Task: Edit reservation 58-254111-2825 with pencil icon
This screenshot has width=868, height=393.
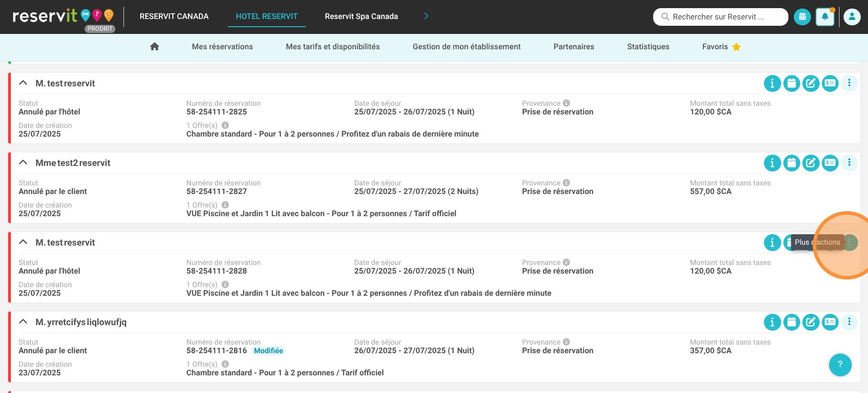Action: (811, 83)
